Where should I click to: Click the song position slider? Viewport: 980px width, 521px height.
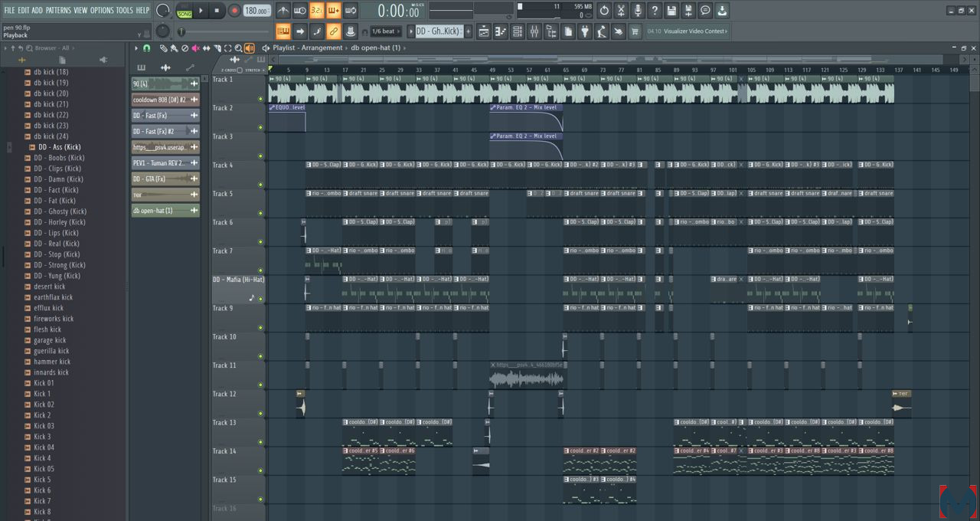[x=224, y=31]
